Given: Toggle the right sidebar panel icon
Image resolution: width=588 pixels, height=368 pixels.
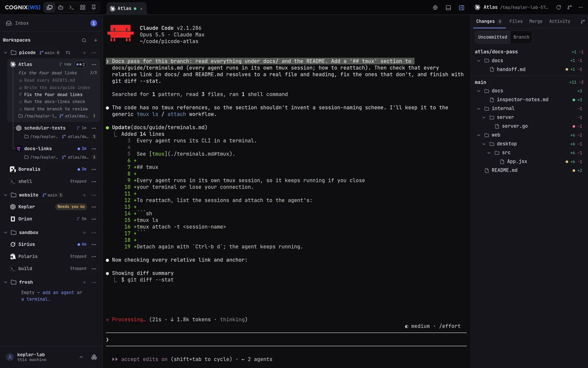Looking at the screenshot, I should pyautogui.click(x=461, y=8).
